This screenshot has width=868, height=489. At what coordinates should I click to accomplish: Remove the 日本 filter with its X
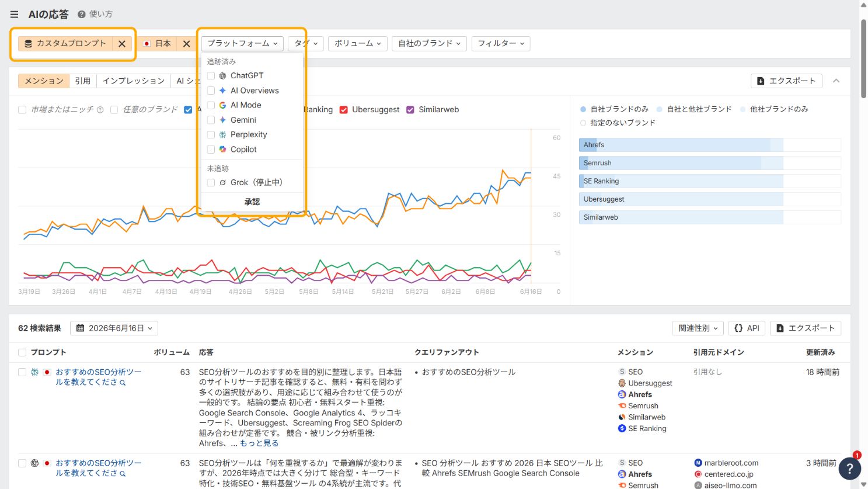pos(186,43)
